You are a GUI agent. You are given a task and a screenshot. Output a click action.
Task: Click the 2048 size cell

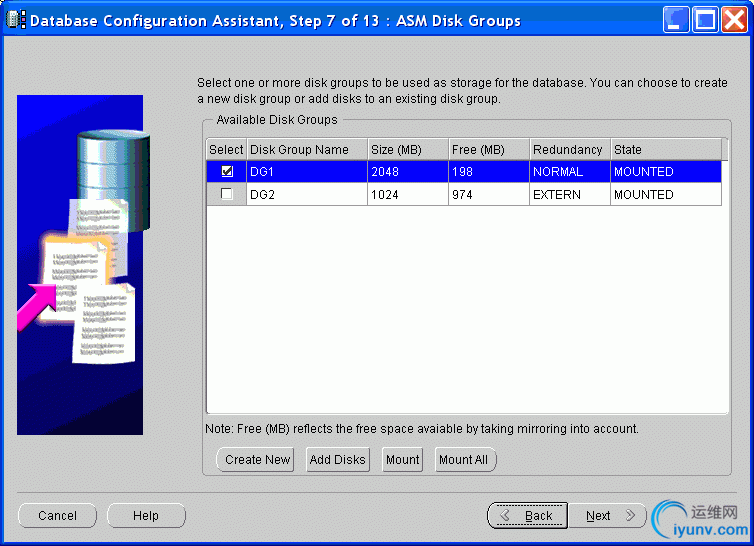(408, 172)
